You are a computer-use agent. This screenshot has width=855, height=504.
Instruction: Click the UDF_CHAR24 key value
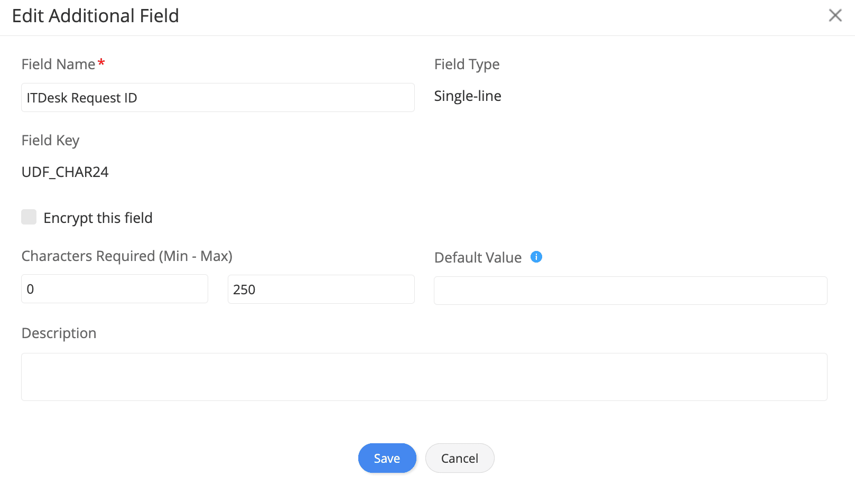click(x=65, y=172)
